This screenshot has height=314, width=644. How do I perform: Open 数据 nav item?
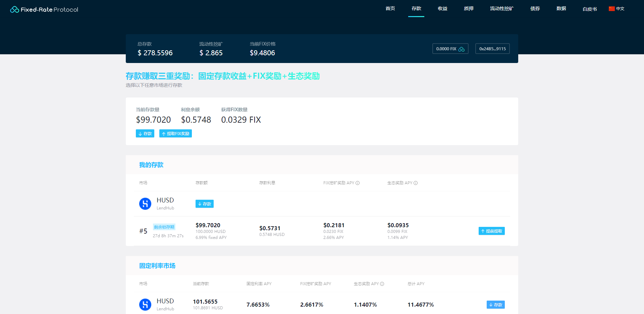(x=561, y=9)
